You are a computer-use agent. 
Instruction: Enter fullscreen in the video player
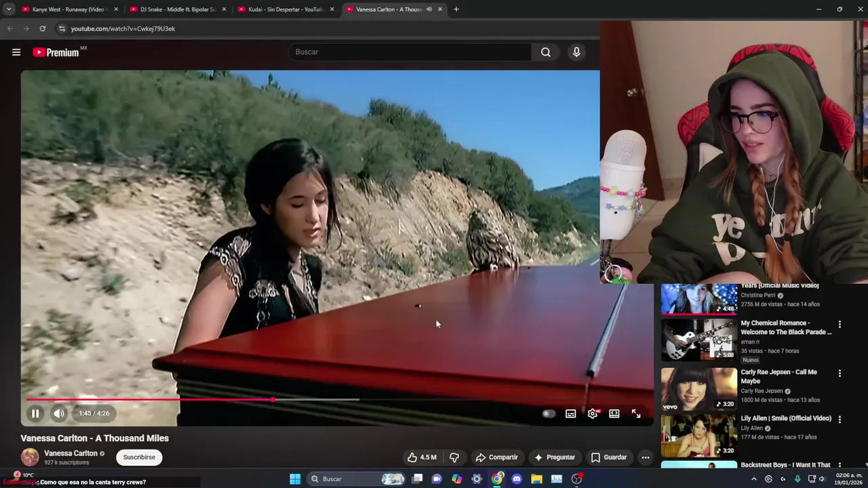click(x=636, y=413)
